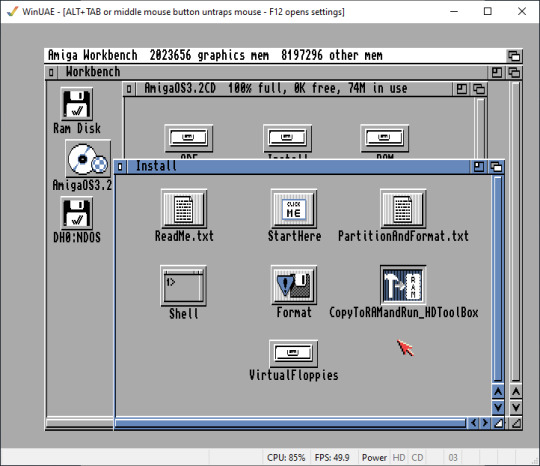This screenshot has width=540, height=466.
Task: Click the Workbench window vertical scrollbar
Action: pyautogui.click(x=516, y=231)
